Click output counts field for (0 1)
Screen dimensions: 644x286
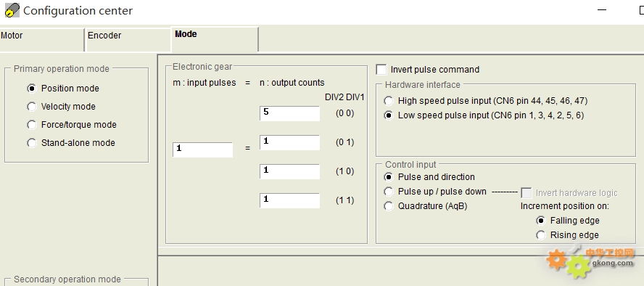coord(289,142)
